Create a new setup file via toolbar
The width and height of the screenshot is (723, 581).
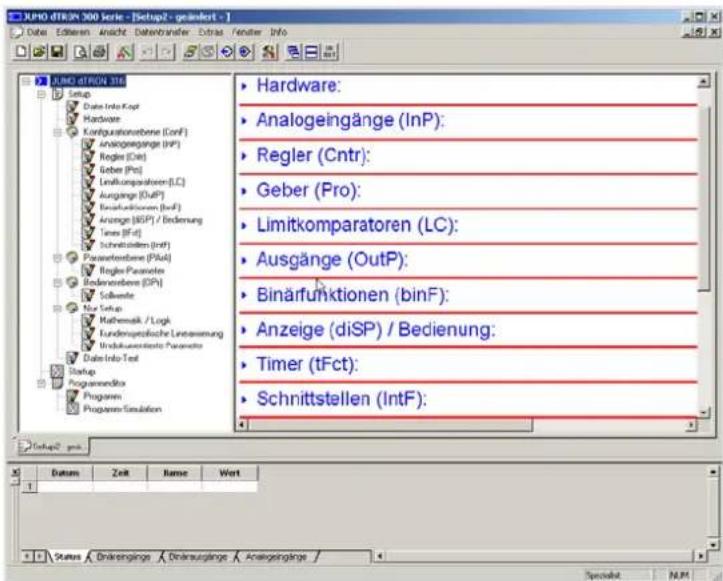[21, 51]
